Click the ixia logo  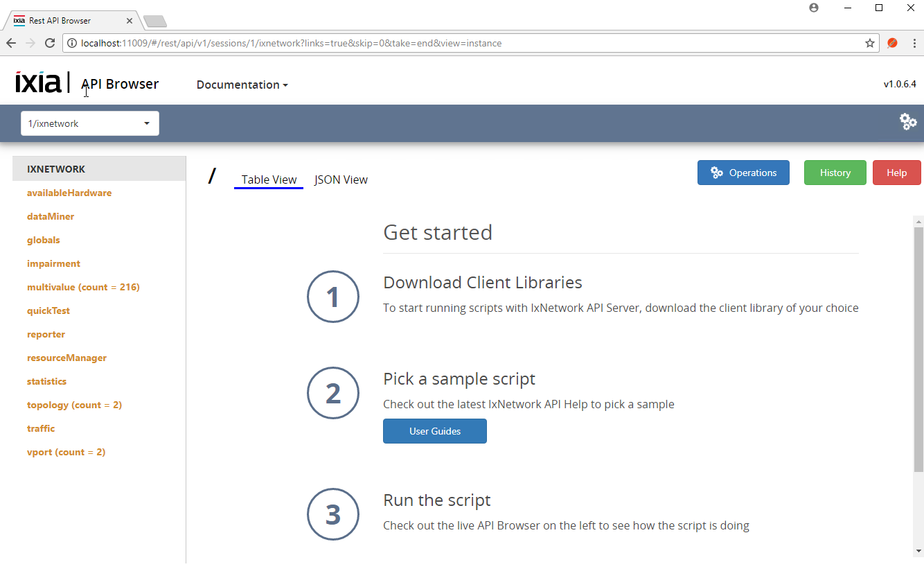point(38,82)
